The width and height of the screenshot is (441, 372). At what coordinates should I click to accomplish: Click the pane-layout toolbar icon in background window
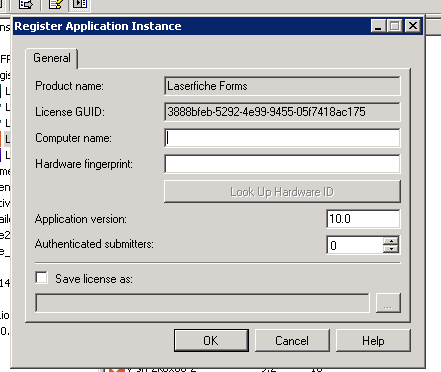80,4
